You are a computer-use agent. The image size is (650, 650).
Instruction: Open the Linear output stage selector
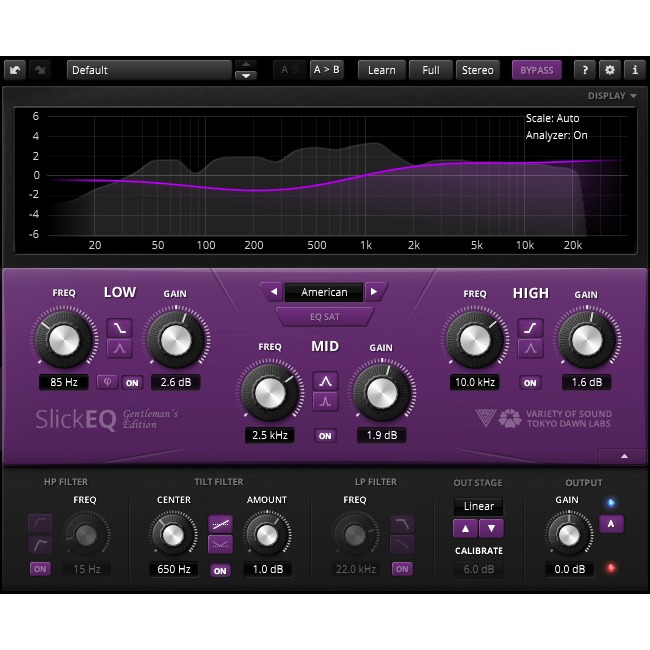[x=478, y=506]
